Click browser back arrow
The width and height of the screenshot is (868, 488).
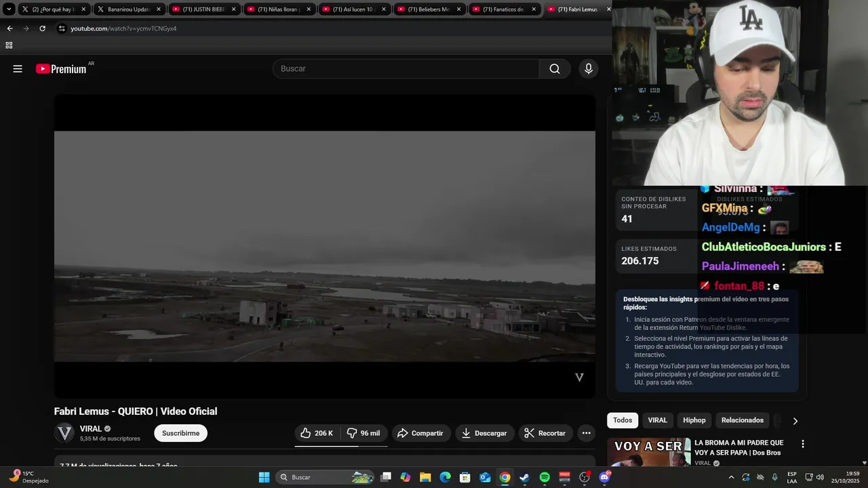[9, 28]
